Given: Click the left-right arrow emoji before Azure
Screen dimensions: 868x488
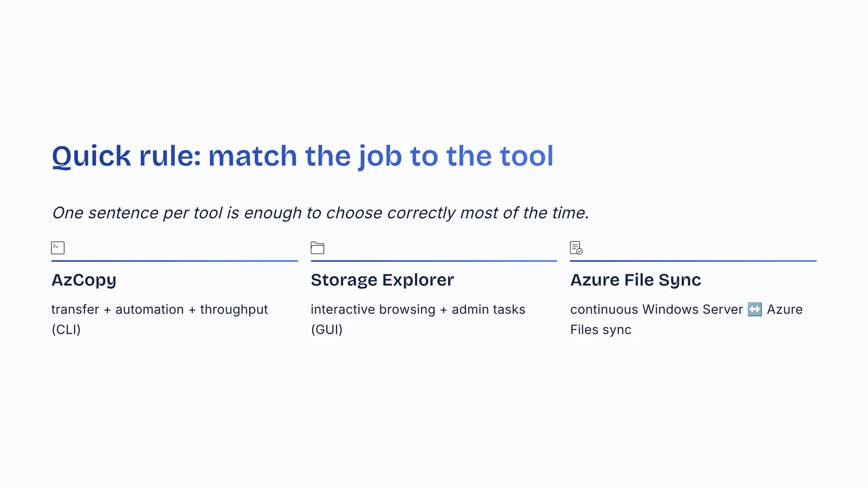Looking at the screenshot, I should click(x=755, y=310).
